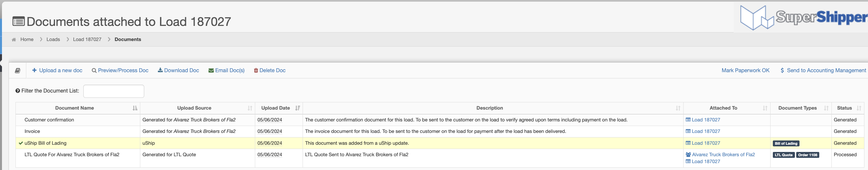Viewport: 868px width, 170px height.
Task: Click the Home breadcrumb house icon
Action: 14,40
